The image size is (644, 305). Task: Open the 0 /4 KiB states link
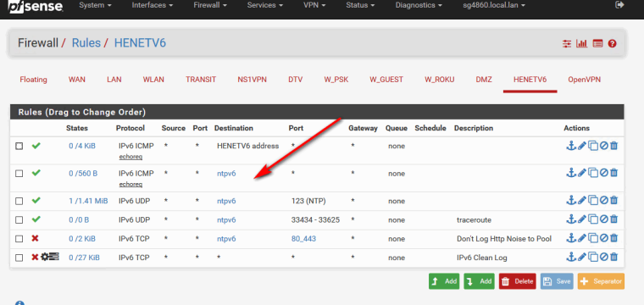point(82,146)
